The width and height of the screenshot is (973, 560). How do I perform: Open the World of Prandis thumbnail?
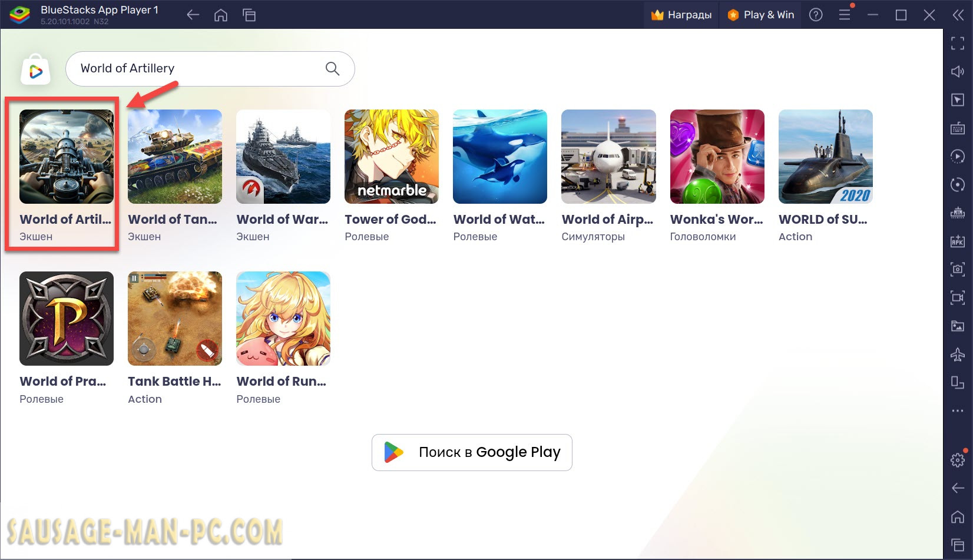[x=67, y=319]
